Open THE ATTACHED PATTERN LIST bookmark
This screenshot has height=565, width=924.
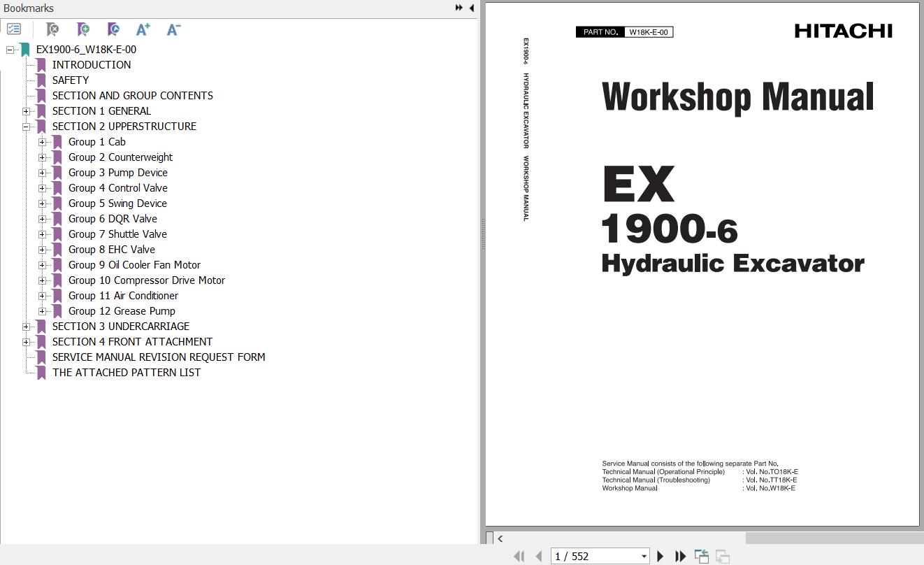click(x=127, y=373)
